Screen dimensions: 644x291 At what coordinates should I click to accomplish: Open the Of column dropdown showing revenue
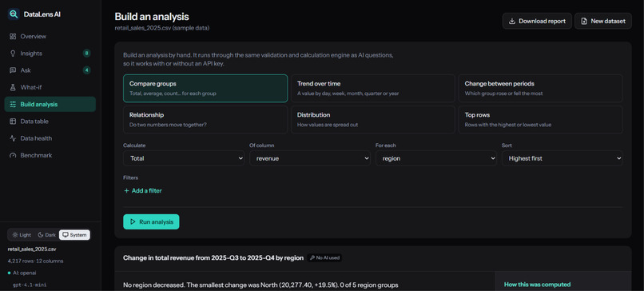(310, 158)
